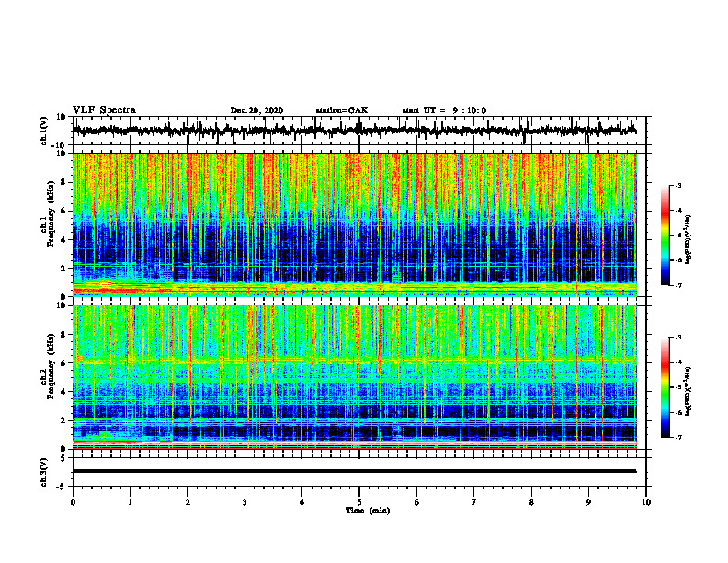Click "-3" label on ch.1 color bar
The height and width of the screenshot is (563, 728).
point(678,185)
